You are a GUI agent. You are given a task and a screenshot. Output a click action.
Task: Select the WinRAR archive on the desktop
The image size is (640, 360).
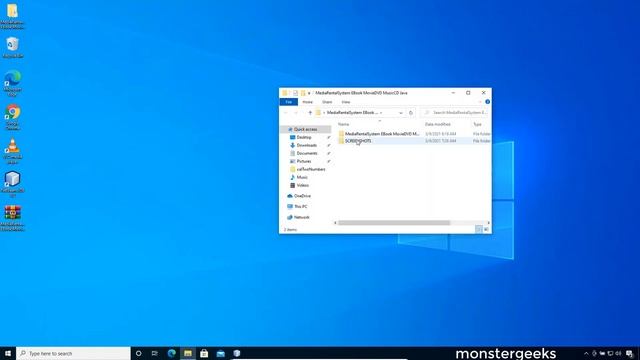(x=13, y=218)
